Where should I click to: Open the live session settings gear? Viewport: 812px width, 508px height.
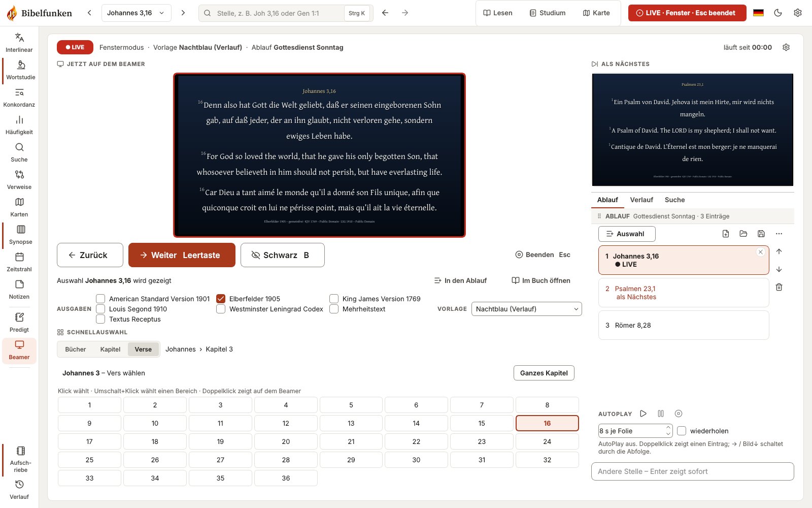pos(786,47)
